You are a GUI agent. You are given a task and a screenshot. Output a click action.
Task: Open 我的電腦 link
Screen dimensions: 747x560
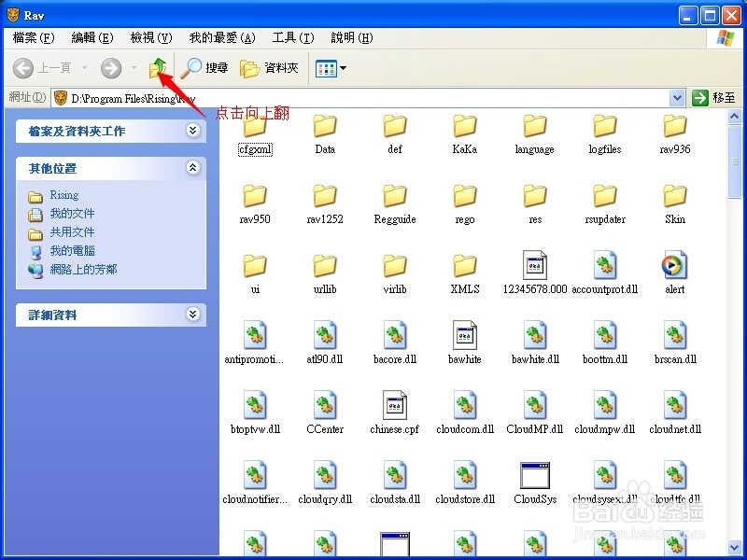tap(72, 250)
